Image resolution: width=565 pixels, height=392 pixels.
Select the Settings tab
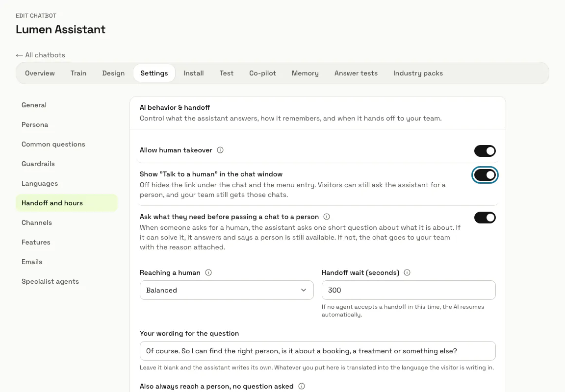click(x=154, y=73)
